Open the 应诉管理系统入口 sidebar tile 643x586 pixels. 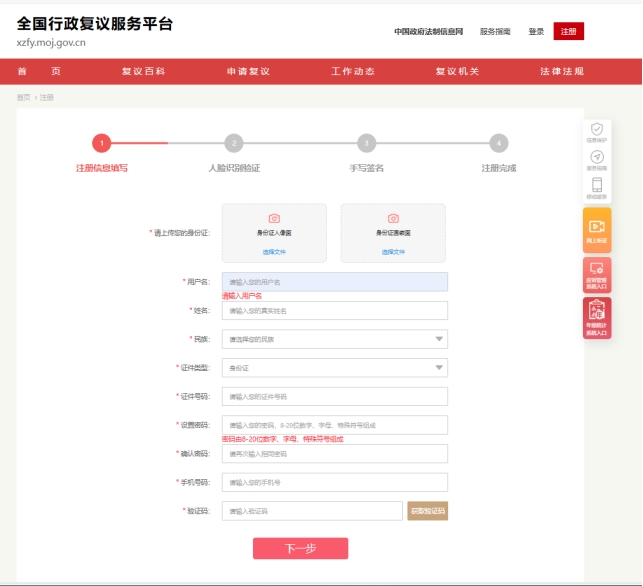[597, 273]
